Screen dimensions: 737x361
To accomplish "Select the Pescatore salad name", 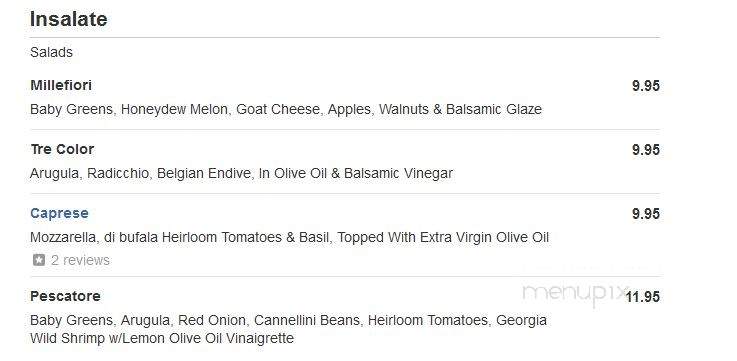I will (x=65, y=296).
